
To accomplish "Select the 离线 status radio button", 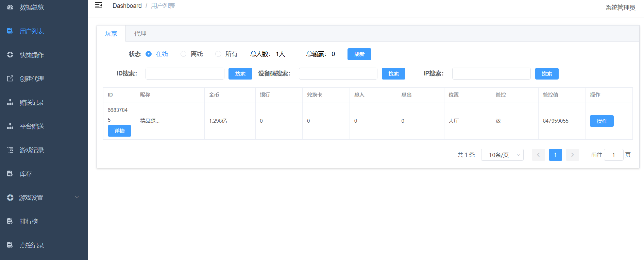I will (183, 54).
